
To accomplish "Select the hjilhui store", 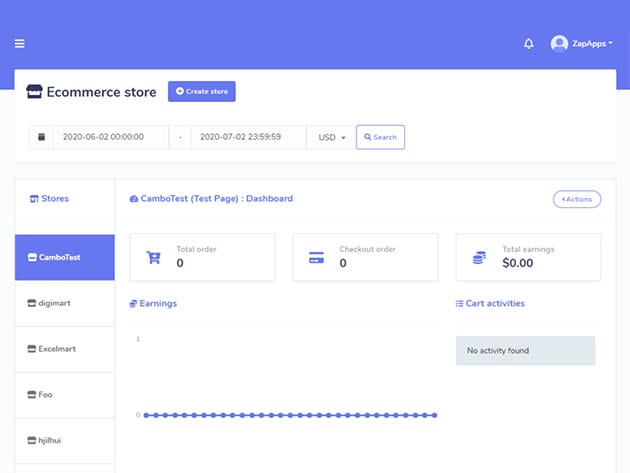I will click(65, 440).
